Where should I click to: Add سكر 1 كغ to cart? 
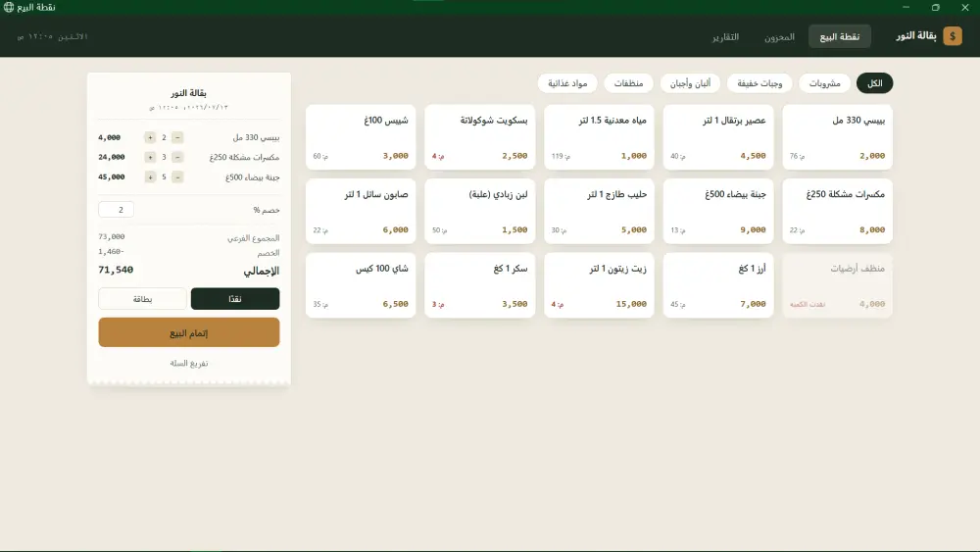[x=480, y=285]
